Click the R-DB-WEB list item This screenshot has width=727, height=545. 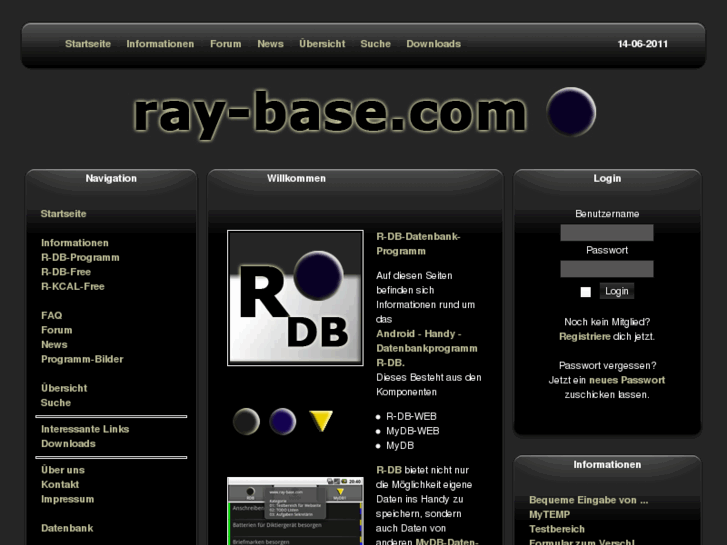click(411, 416)
